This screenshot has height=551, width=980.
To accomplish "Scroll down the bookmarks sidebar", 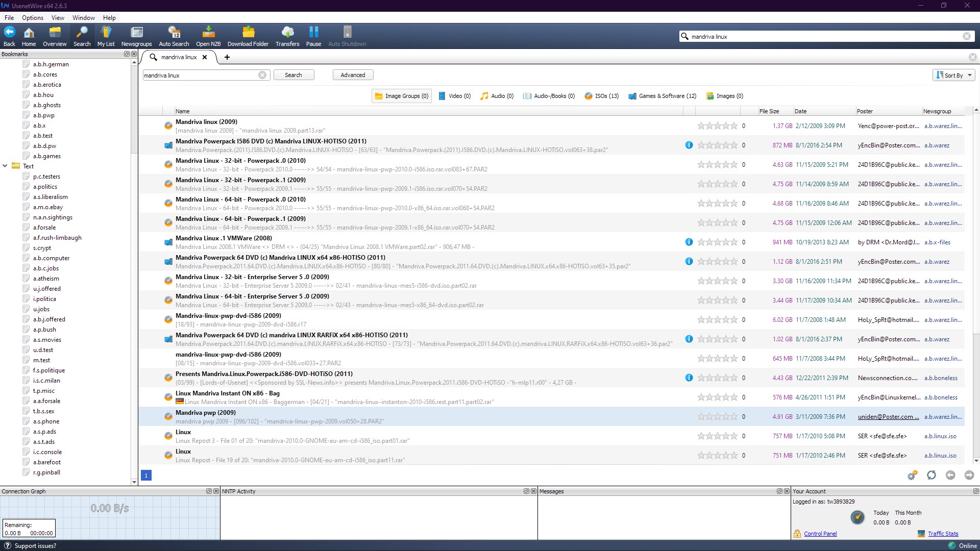I will pyautogui.click(x=133, y=482).
